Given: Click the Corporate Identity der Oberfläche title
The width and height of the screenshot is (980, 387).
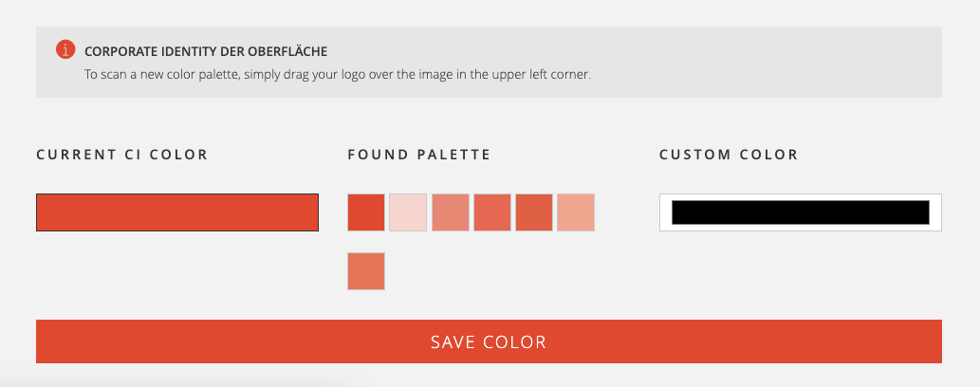Looking at the screenshot, I should click(x=206, y=51).
